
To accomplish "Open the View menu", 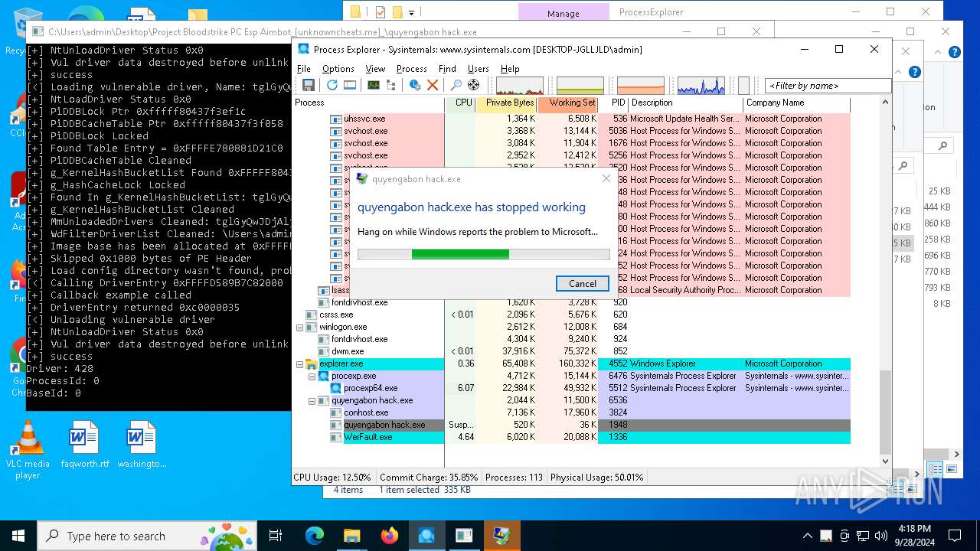I will [375, 68].
